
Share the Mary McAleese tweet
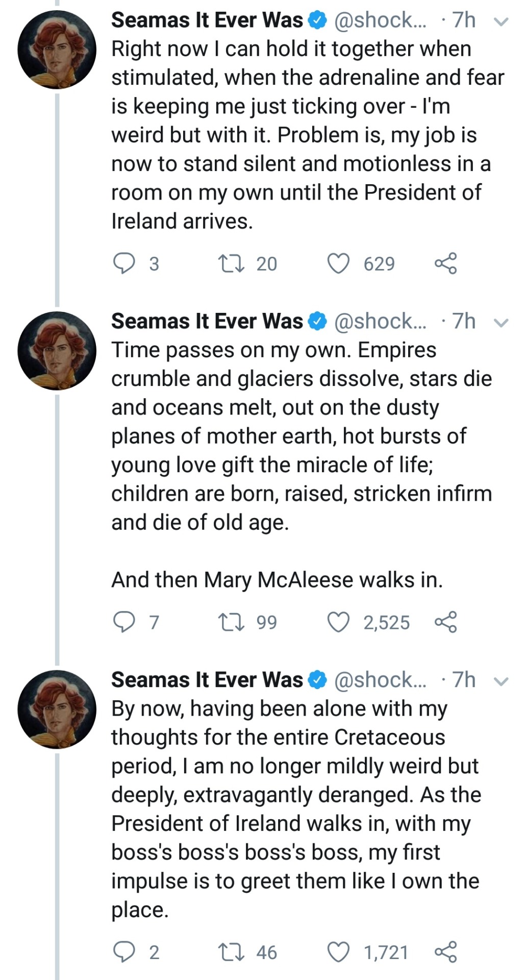[445, 622]
